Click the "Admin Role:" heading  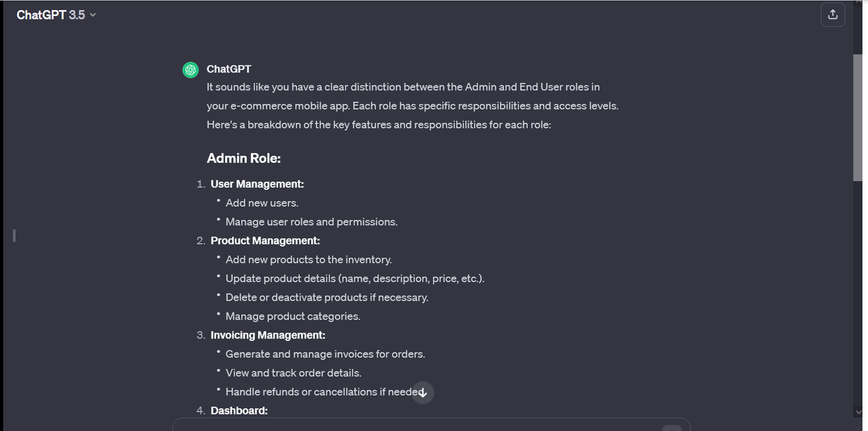coord(244,158)
